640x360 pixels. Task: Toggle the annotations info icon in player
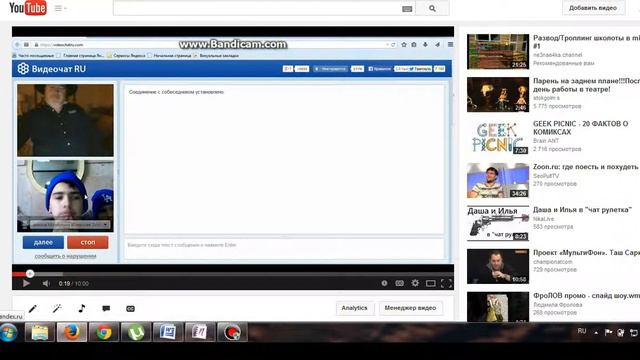(384, 283)
